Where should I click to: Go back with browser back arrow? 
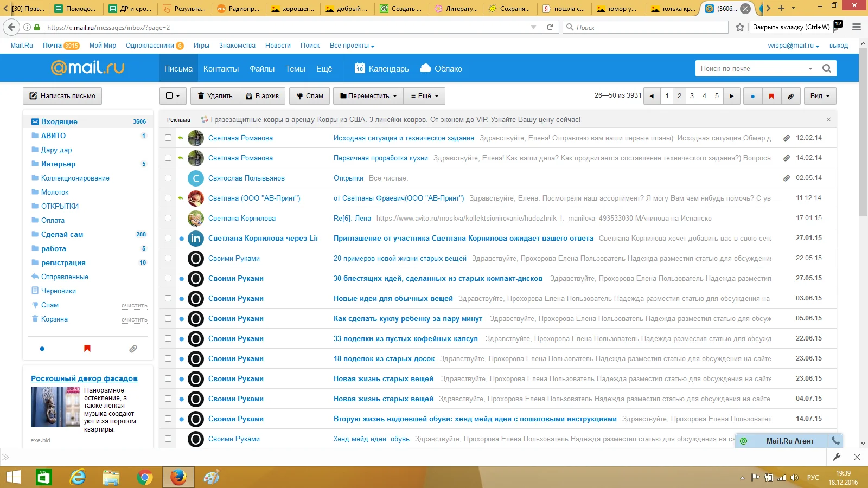[11, 27]
